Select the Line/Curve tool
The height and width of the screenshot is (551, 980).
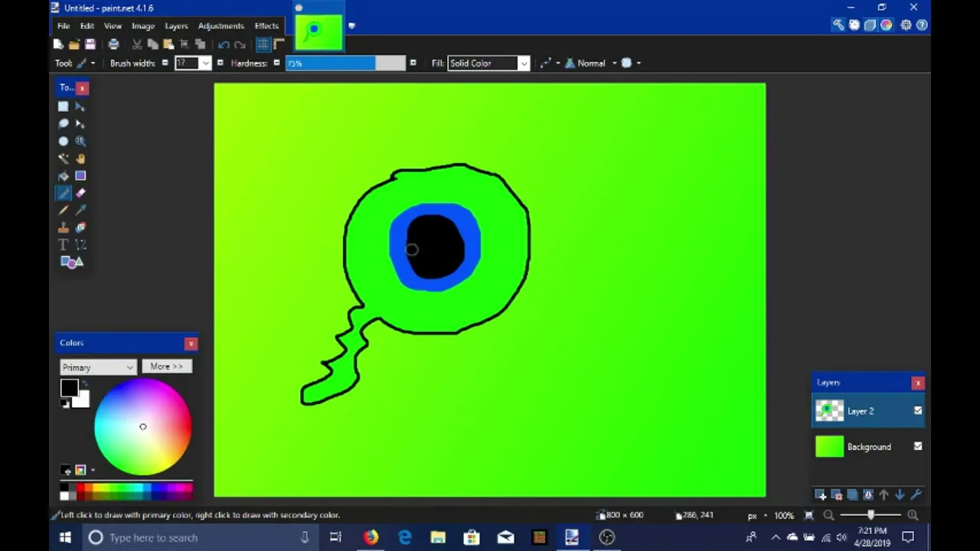[x=80, y=245]
